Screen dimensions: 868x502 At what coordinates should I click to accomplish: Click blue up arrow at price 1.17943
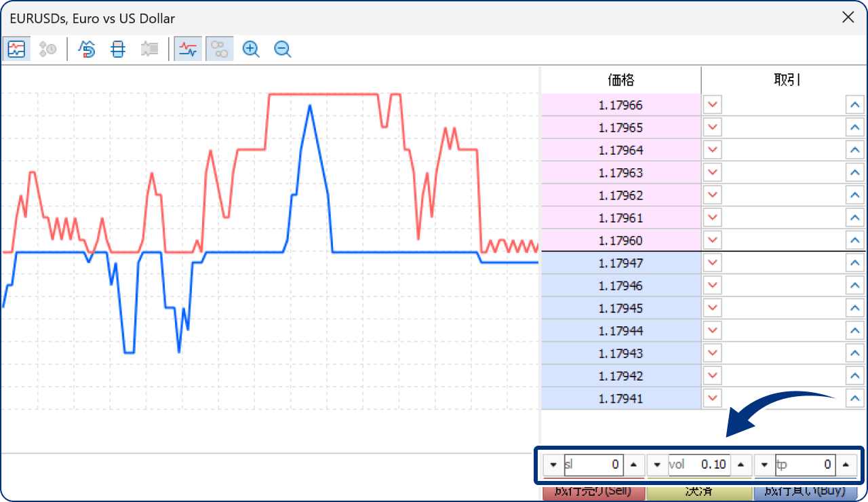[855, 353]
